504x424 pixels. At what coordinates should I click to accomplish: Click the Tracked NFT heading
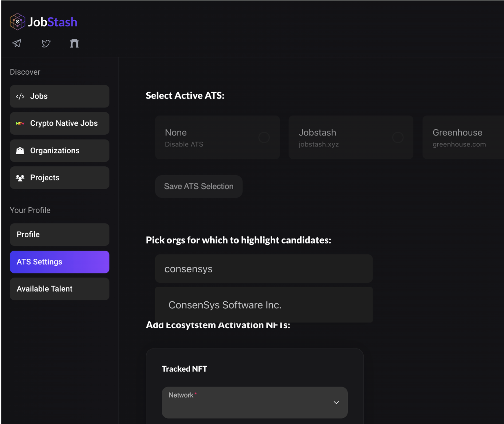pyautogui.click(x=185, y=369)
